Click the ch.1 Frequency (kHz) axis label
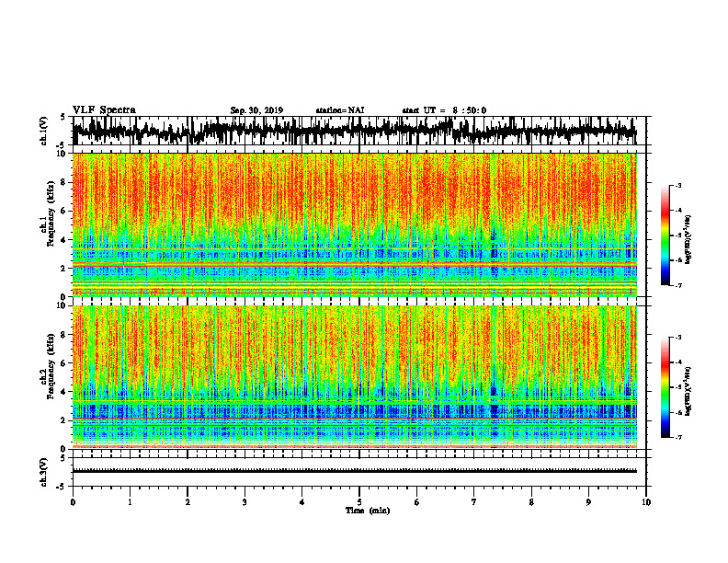Image resolution: width=728 pixels, height=563 pixels. [x=48, y=213]
